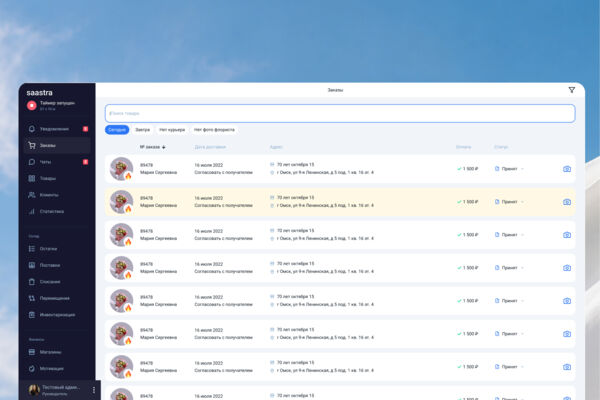Expand Принят status dropdown on highlighted yellow order
This screenshot has width=600, height=400.
509,202
